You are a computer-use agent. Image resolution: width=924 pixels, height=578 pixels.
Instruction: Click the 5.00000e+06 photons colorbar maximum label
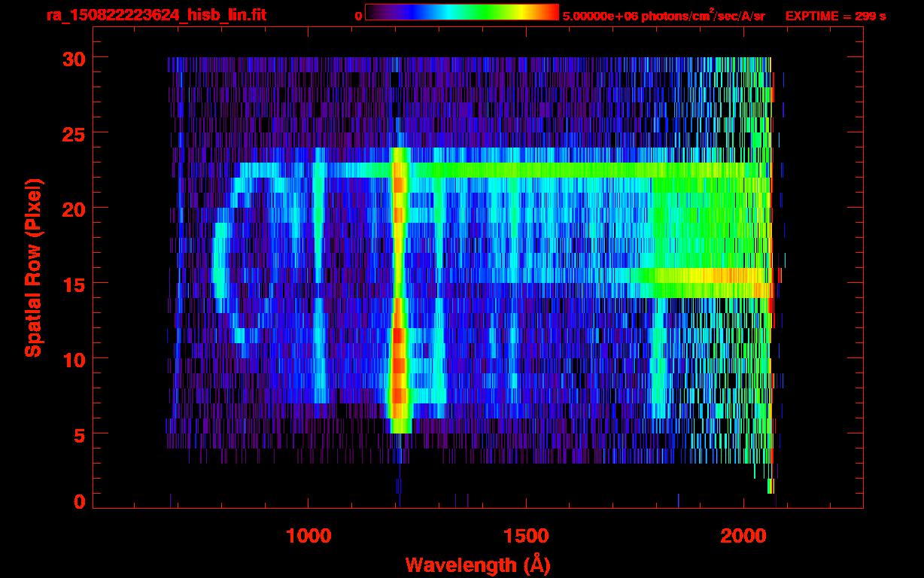coord(664,15)
